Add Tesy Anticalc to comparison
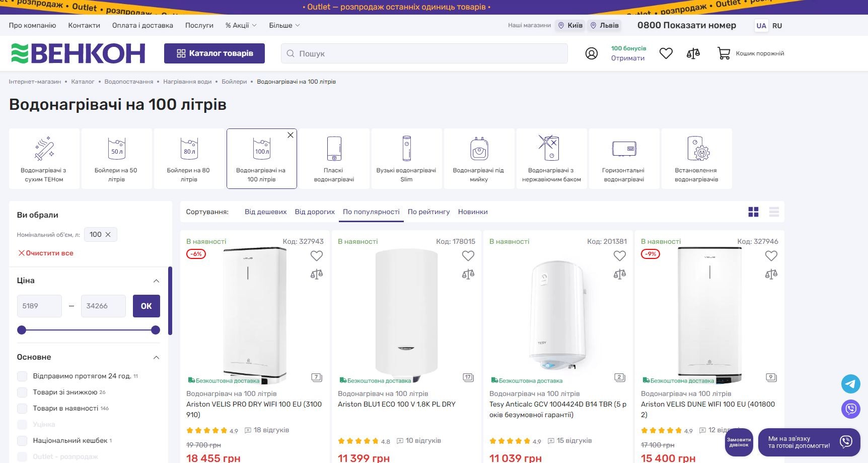This screenshot has width=868, height=463. click(620, 274)
